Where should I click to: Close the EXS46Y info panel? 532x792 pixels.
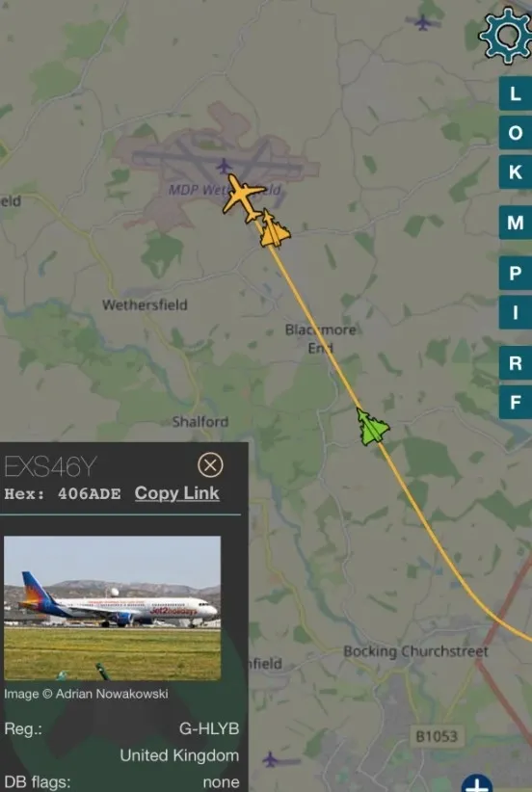pyautogui.click(x=210, y=464)
